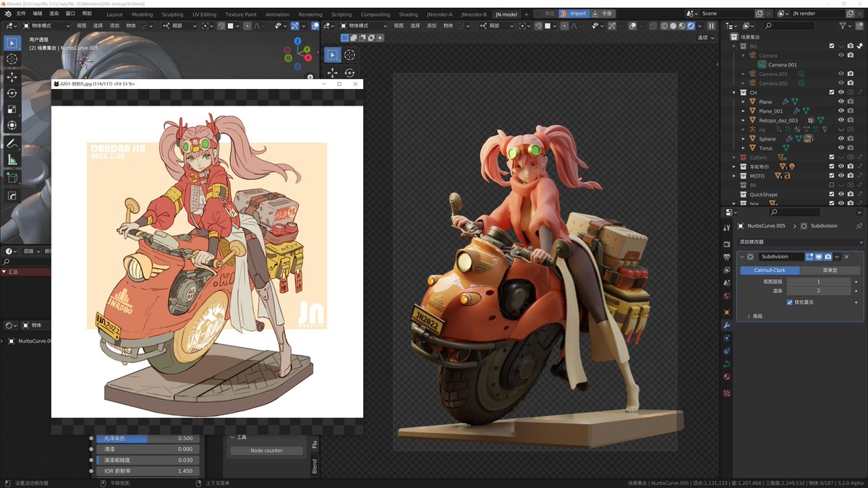
Task: Open the 添加修改器 add modifier dropdown
Action: (801, 241)
